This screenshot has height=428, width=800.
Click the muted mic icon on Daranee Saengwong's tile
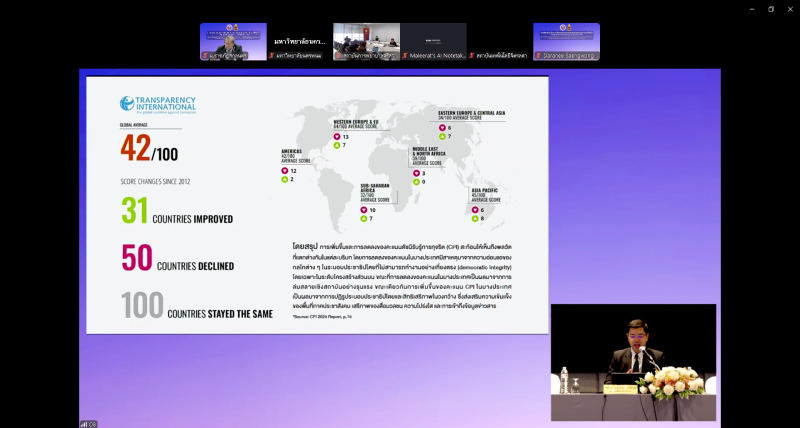tap(539, 56)
